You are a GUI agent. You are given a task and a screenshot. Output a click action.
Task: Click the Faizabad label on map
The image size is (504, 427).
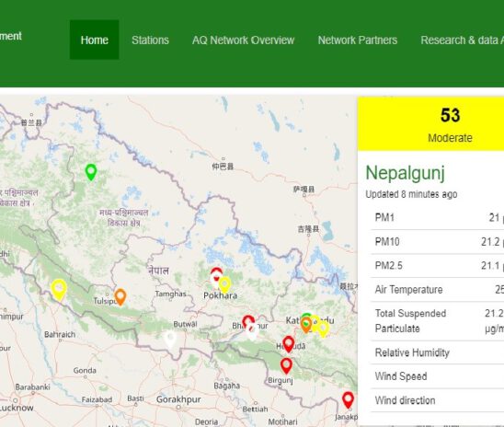[97, 399]
